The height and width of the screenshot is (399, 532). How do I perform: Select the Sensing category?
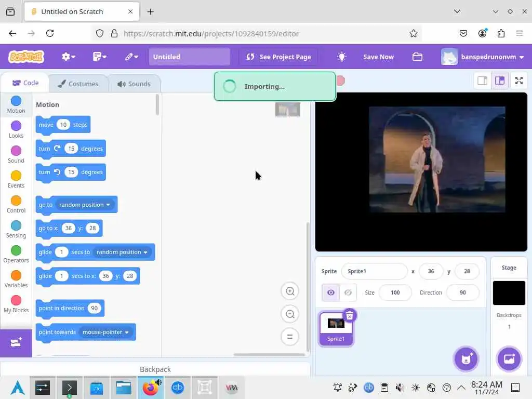pyautogui.click(x=16, y=229)
